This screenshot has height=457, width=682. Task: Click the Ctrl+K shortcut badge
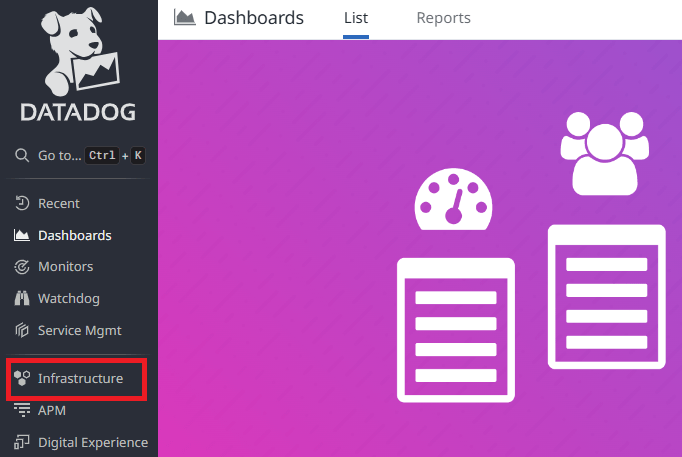coord(115,156)
